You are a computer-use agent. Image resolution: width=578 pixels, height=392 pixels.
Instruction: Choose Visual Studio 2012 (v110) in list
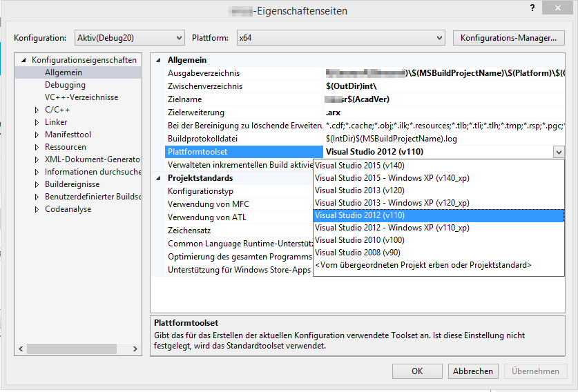pos(439,215)
